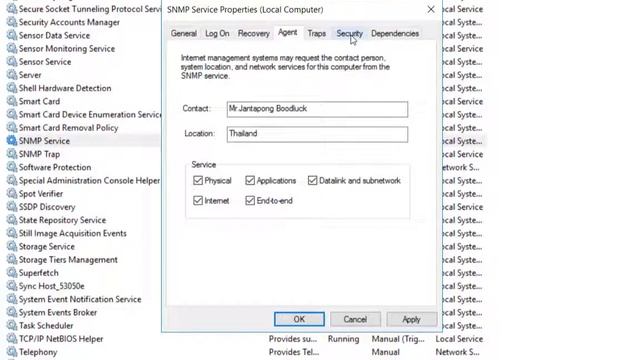
Task: Click the Apply button
Action: 411,319
